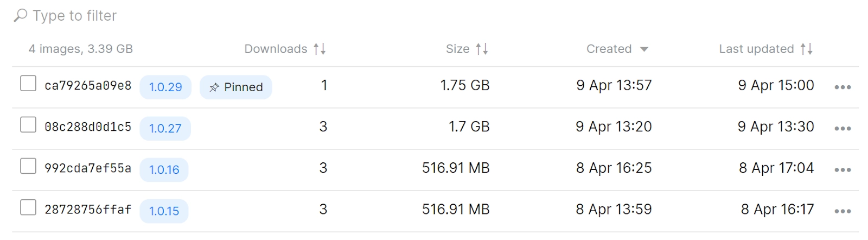The width and height of the screenshot is (868, 240).
Task: Click the sort arrows next to Last updated
Action: 807,49
